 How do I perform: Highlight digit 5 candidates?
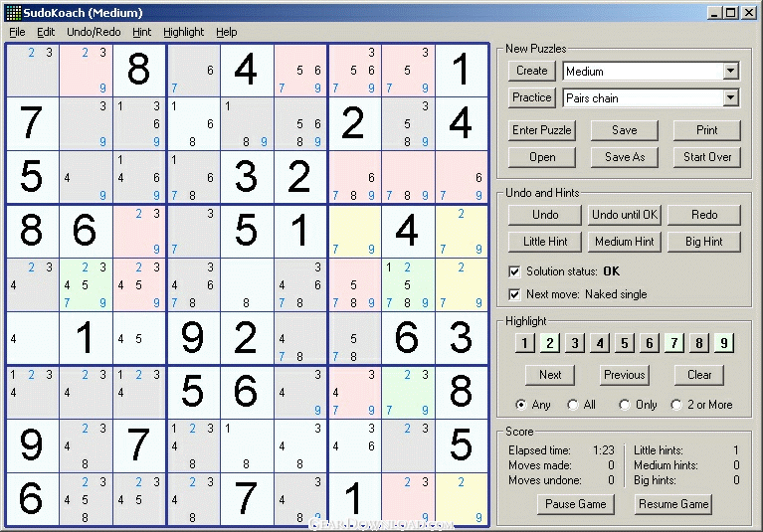pos(625,343)
